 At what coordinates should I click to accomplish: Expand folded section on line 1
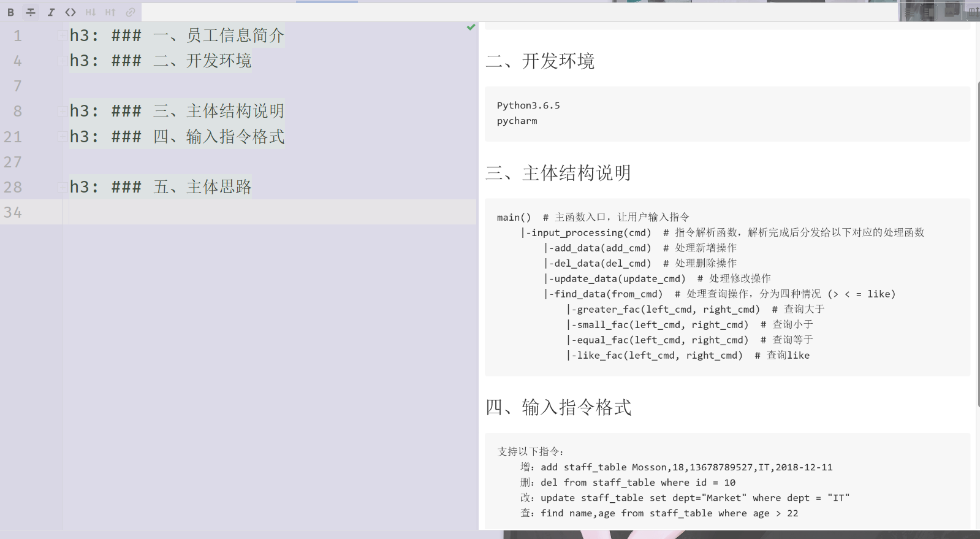62,36
